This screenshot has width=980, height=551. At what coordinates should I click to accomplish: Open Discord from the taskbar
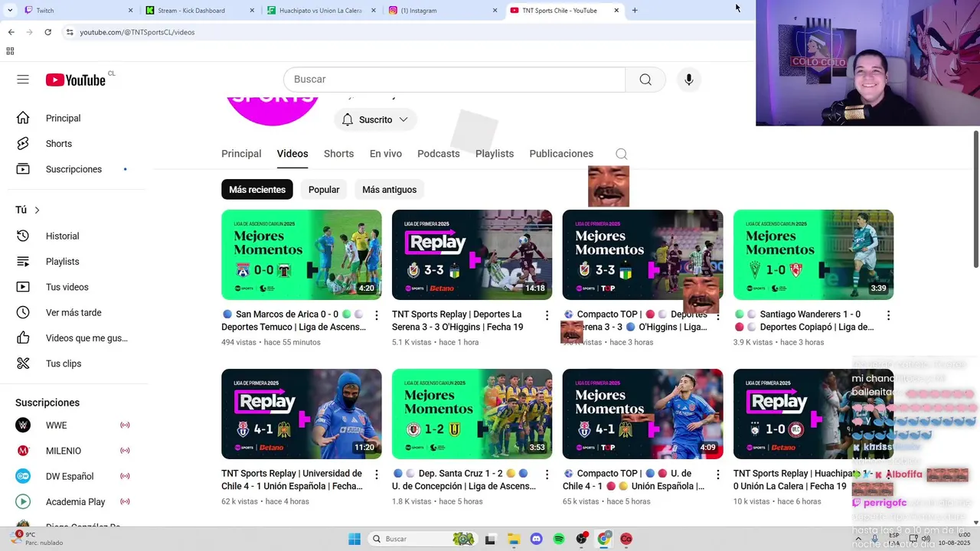(x=536, y=539)
